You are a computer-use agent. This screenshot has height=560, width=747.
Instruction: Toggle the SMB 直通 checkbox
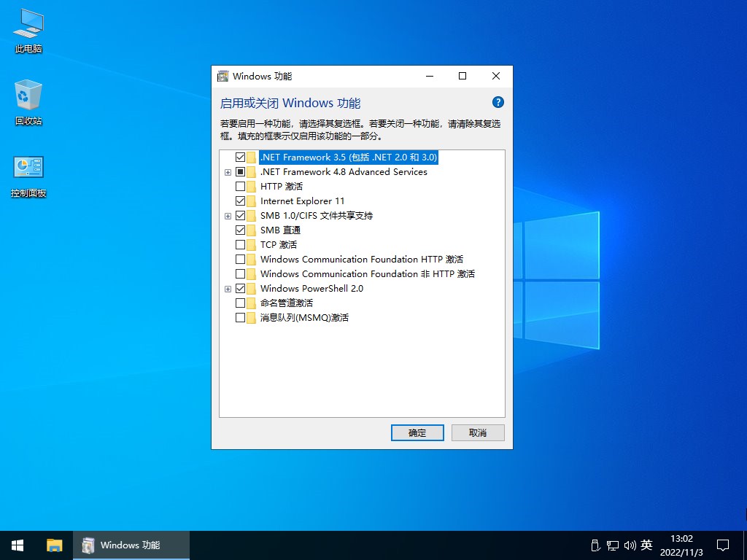pyautogui.click(x=241, y=230)
